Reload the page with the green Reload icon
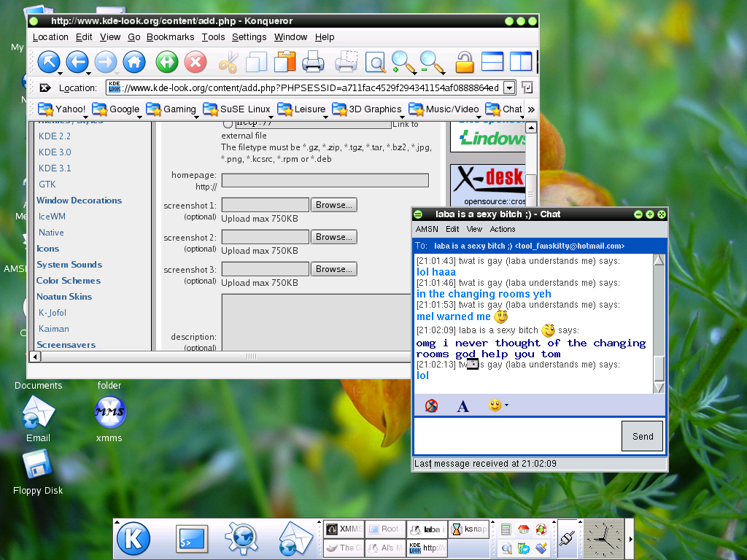 [167, 62]
